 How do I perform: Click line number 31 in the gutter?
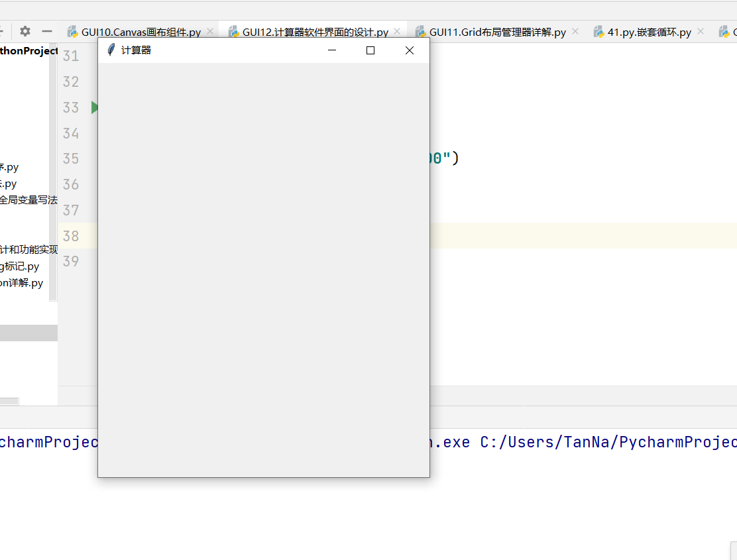point(71,56)
